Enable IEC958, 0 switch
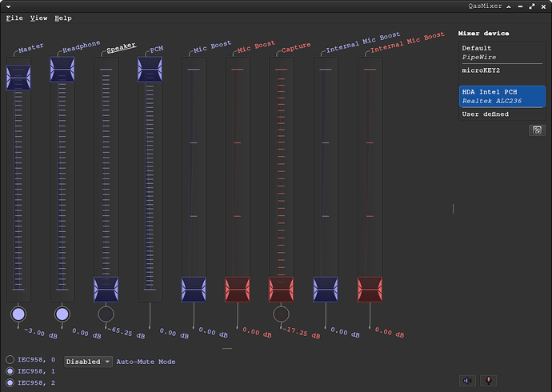The image size is (552, 392). pos(10,359)
